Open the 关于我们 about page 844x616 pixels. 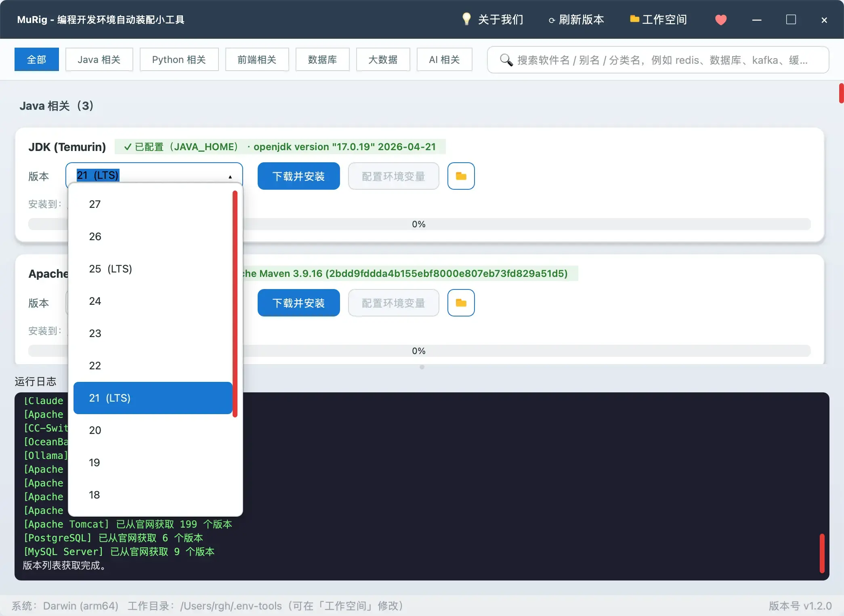coord(493,19)
